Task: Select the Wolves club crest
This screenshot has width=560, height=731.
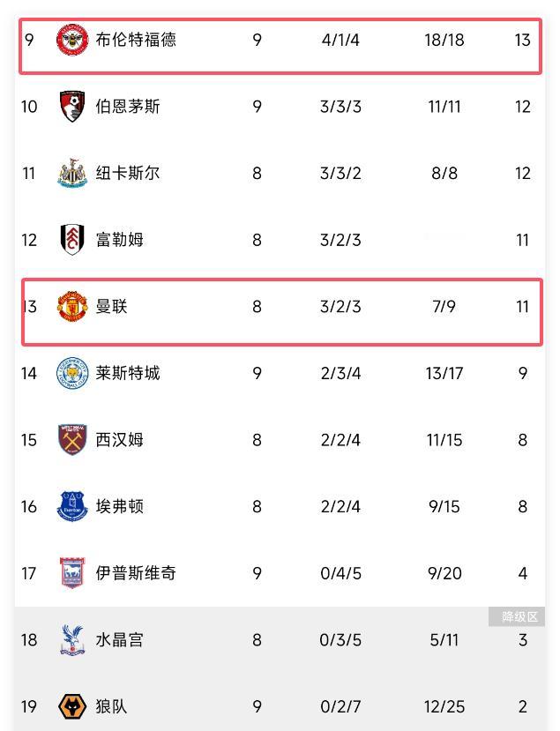Action: [x=71, y=706]
